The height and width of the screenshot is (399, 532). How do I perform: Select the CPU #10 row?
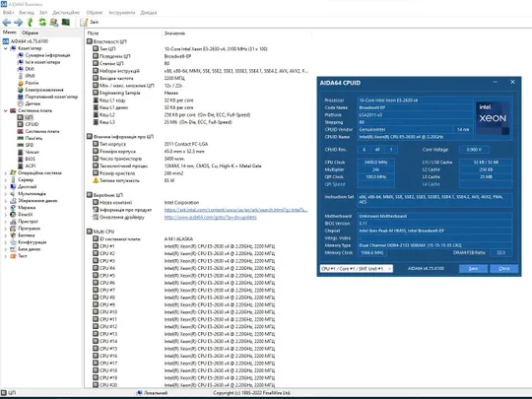[x=197, y=311]
